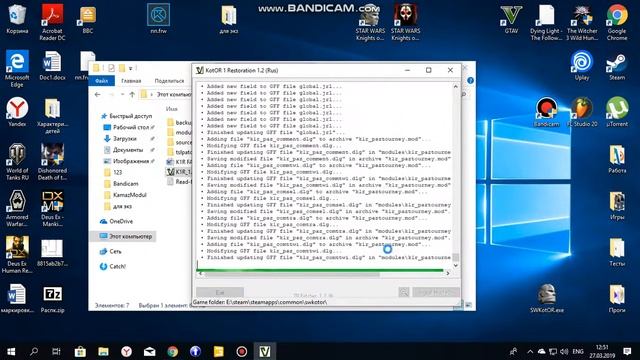Launch Steam from the desktop
The height and width of the screenshot is (360, 640).
pyautogui.click(x=617, y=65)
